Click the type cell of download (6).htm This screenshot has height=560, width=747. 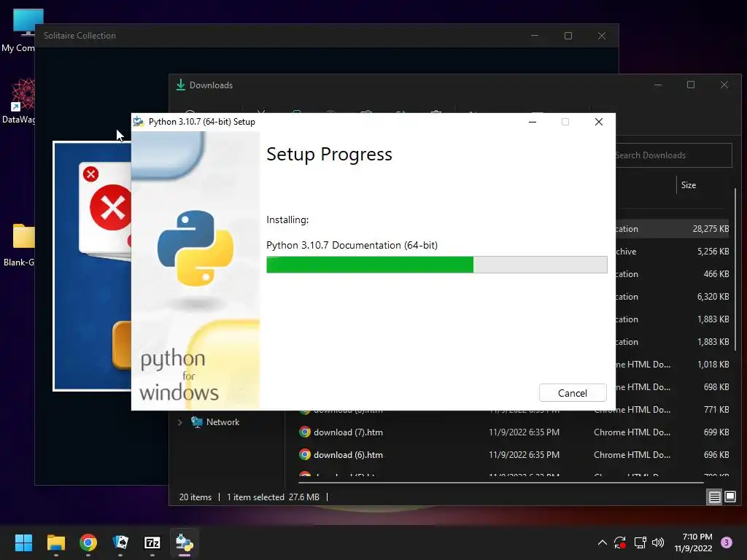tap(632, 455)
